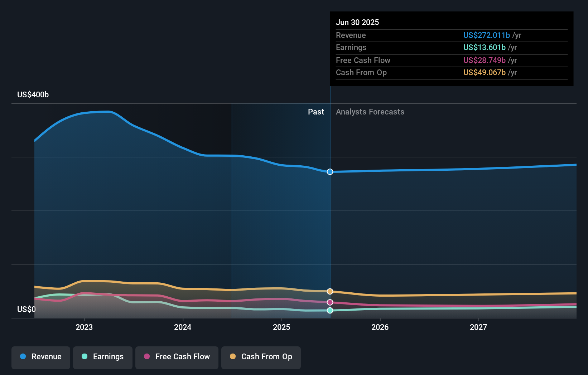588x375 pixels.
Task: Click the US$272.011b revenue value link
Action: [486, 35]
